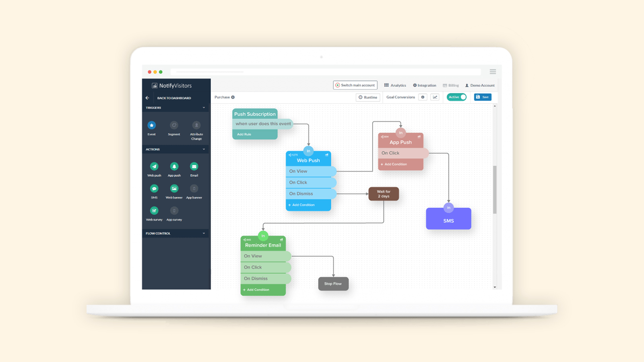Select the Event trigger icon
This screenshot has height=362, width=644.
(x=152, y=125)
